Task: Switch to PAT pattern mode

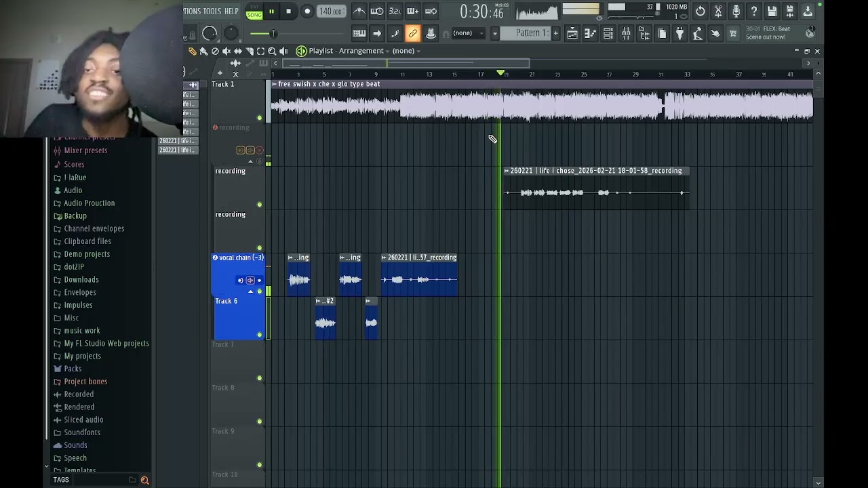Action: coord(254,7)
